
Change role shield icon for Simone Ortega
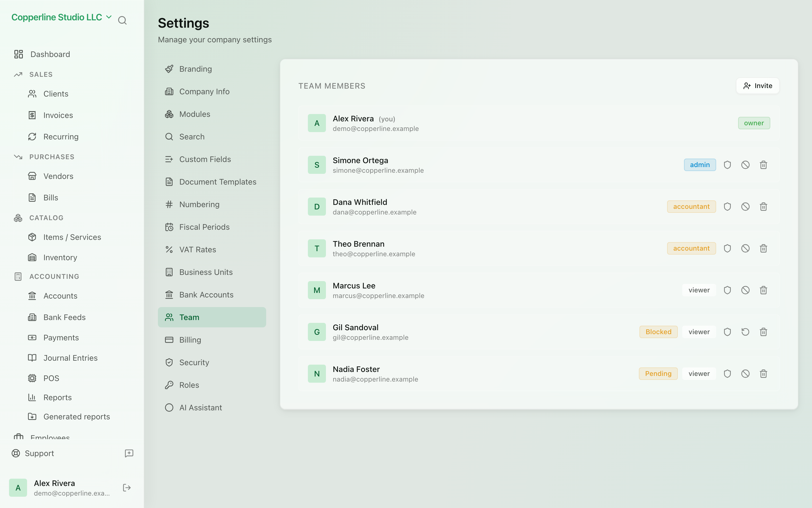coord(727,165)
